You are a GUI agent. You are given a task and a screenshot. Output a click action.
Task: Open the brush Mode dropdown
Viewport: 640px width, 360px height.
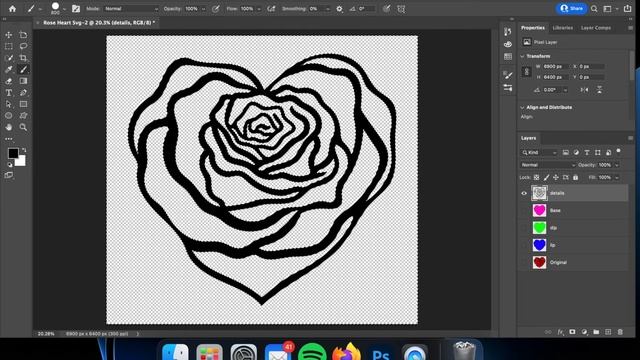tap(131, 9)
